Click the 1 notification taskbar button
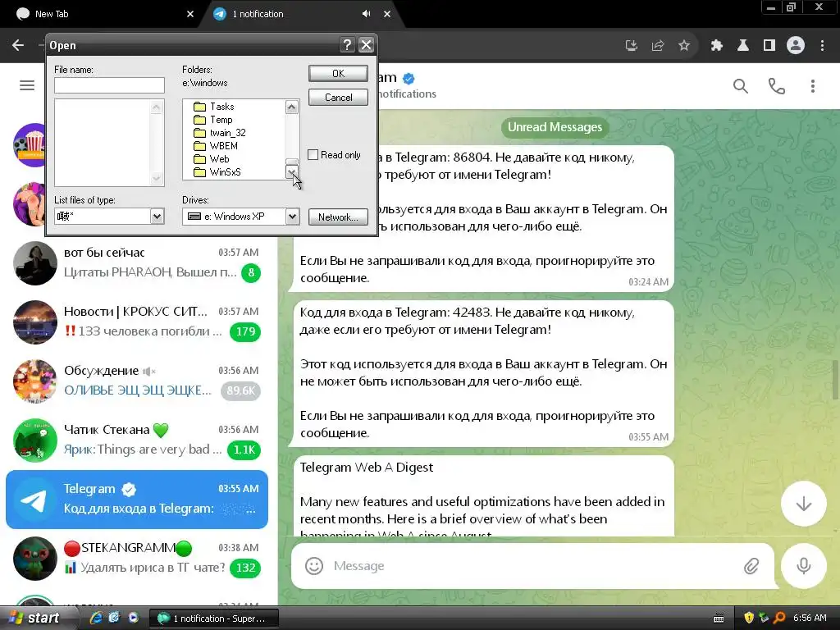This screenshot has height=630, width=840. coord(213,619)
